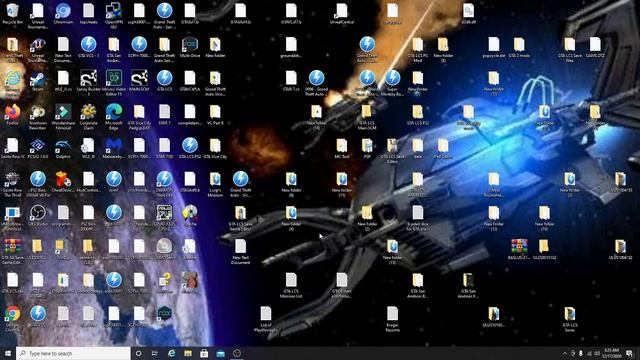
Task: Open Task View on the taskbar
Action: pos(155,353)
